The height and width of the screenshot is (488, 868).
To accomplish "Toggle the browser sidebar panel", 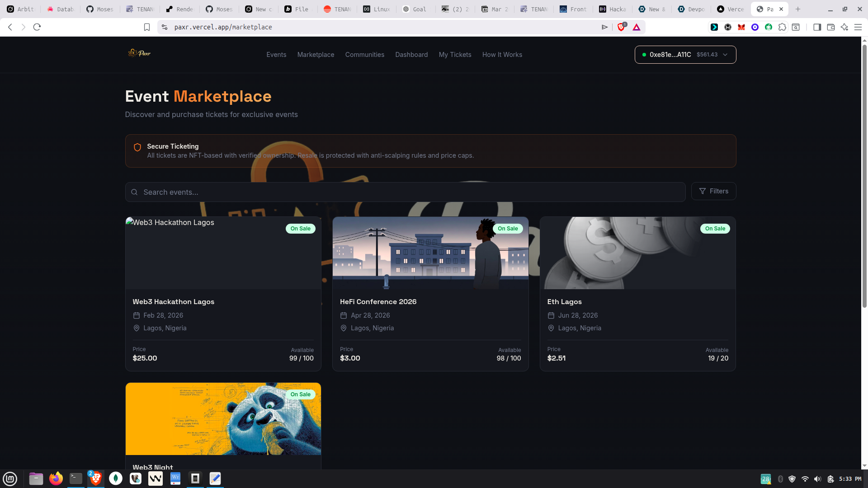I will point(817,27).
